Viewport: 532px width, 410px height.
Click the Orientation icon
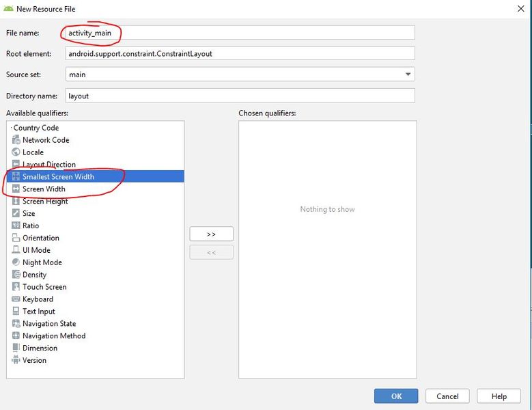16,238
